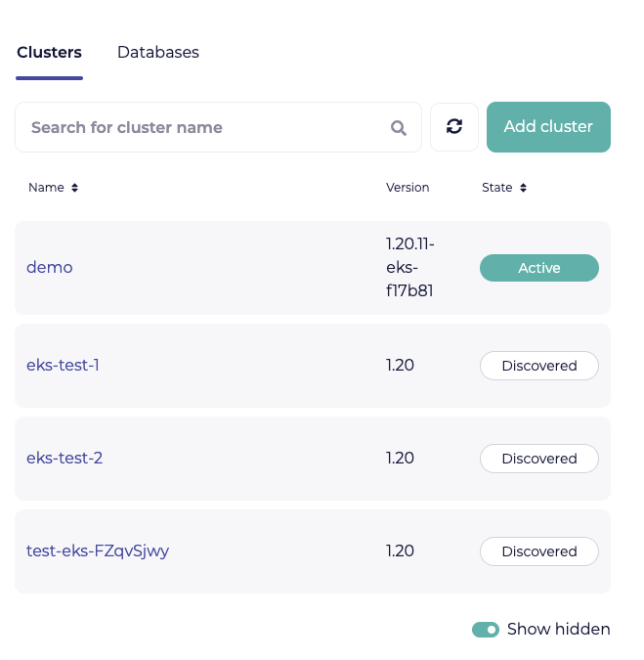The width and height of the screenshot is (644, 660).
Task: Click Discovered badge in eks-test-1 row
Action: click(539, 366)
